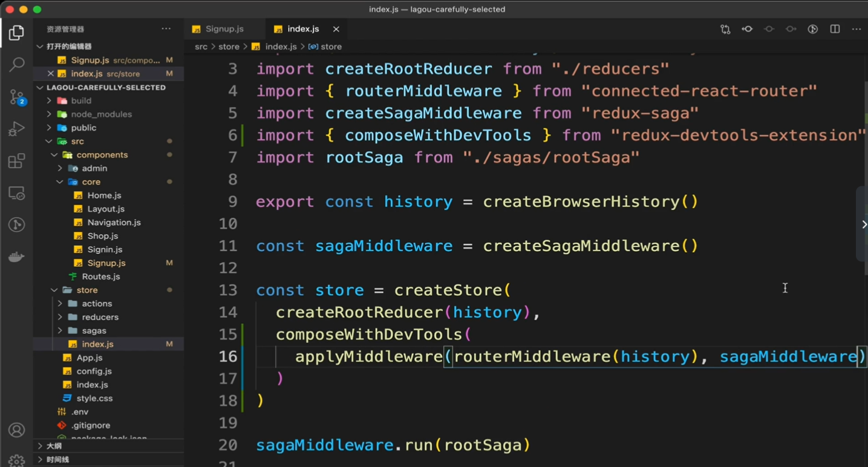Open explorer panel more actions menu
The width and height of the screenshot is (868, 467).
coord(166,29)
